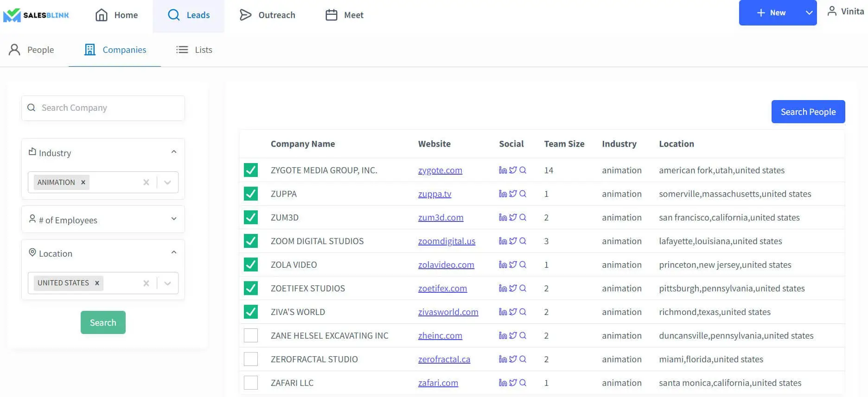Click the Search People button
Image resolution: width=868 pixels, height=397 pixels.
tap(808, 112)
